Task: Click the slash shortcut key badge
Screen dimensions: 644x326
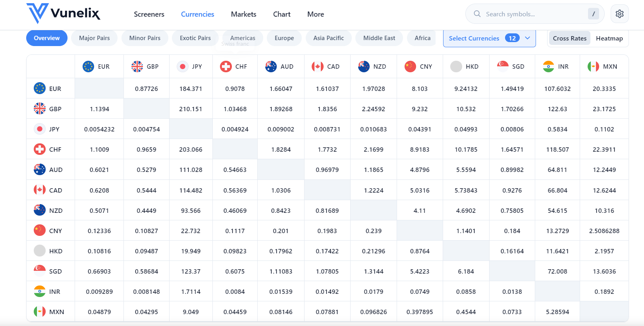Action: [593, 14]
